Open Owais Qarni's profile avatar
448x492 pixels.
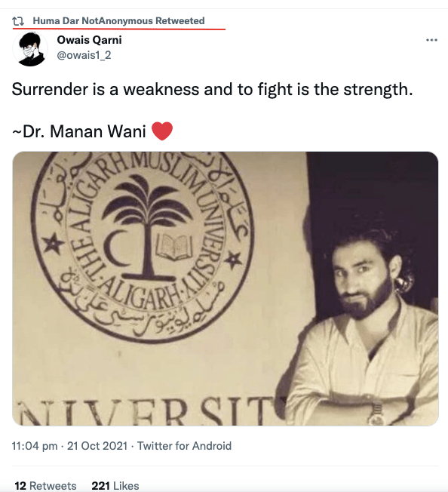pos(30,49)
